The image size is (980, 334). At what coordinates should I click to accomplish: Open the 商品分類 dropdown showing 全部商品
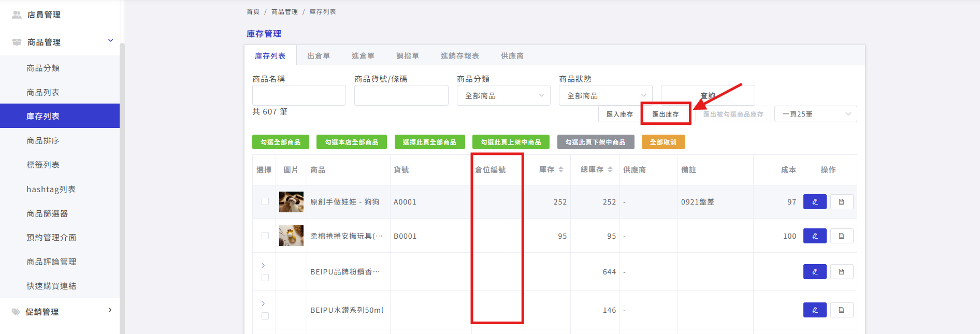click(503, 96)
